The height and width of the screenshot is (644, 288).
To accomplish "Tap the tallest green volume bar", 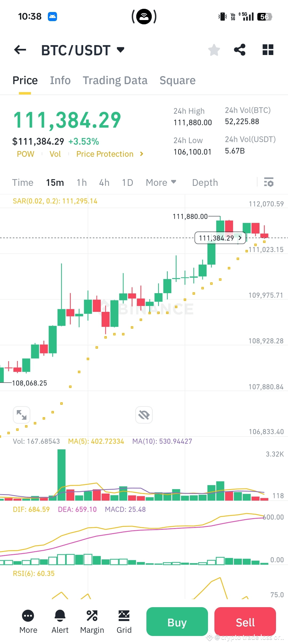I will click(61, 475).
